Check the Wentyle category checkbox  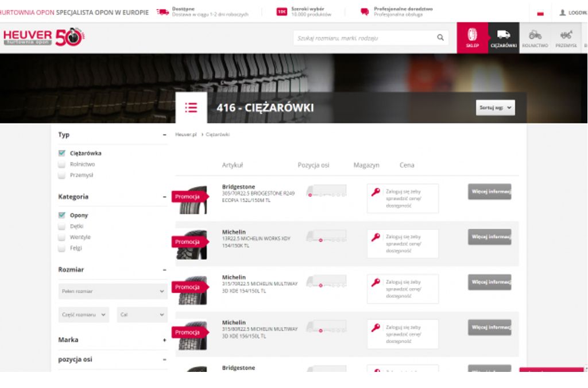pos(62,237)
